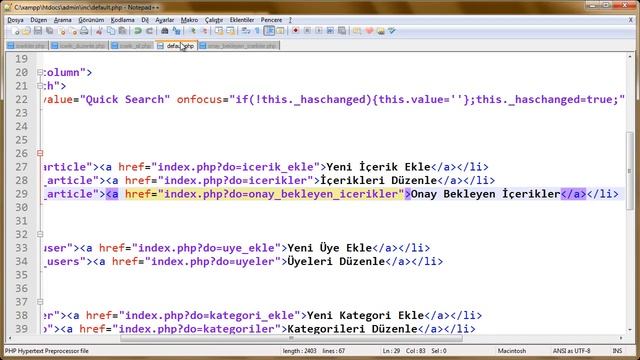Collapse the fold marker on line 21

40,86
